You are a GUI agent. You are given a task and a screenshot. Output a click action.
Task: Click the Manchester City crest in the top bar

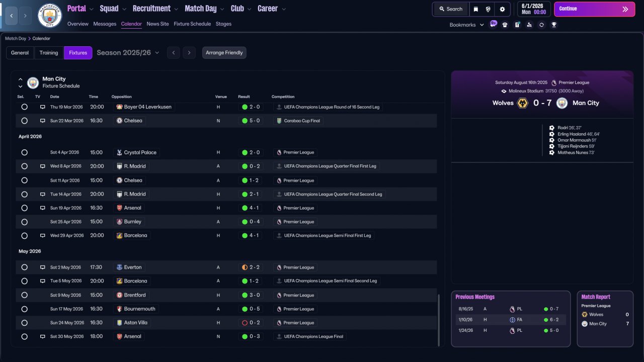coord(50,16)
